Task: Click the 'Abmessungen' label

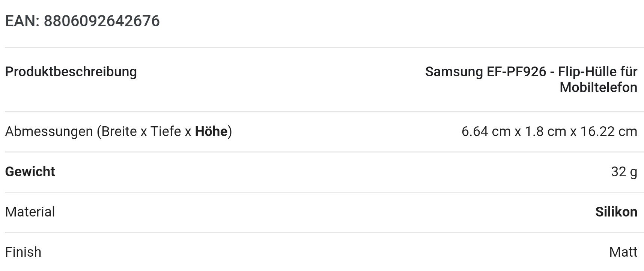Action: tap(49, 132)
